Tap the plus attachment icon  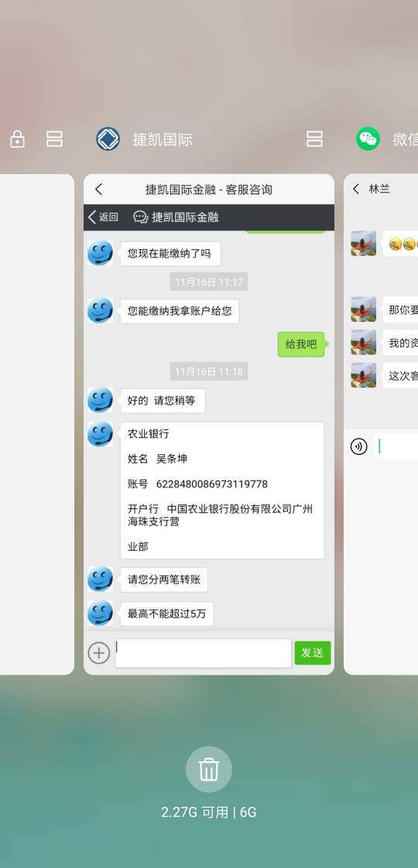(98, 653)
